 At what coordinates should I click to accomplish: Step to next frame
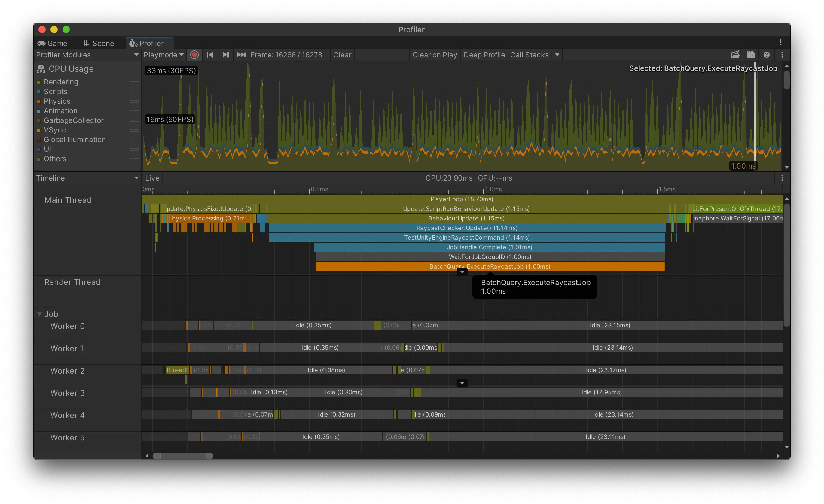(x=225, y=55)
